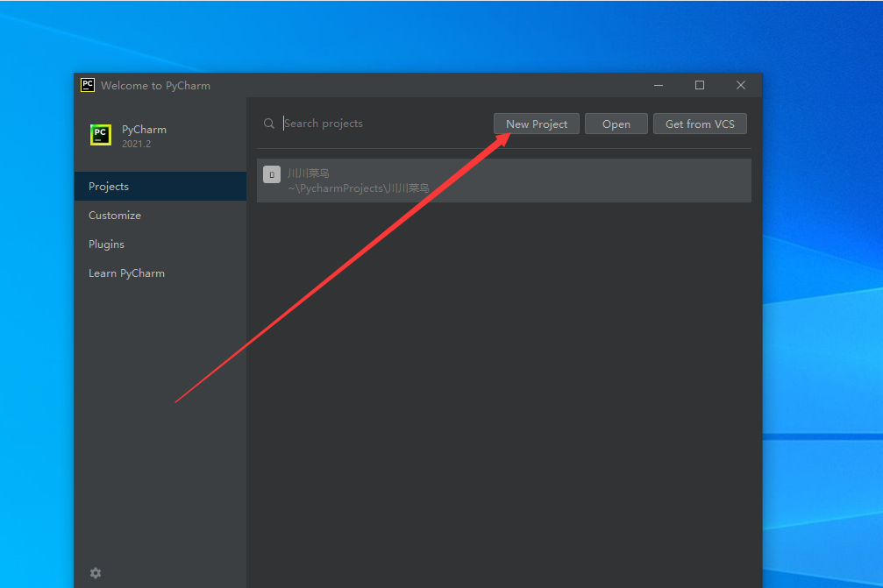Viewport: 883px width, 588px height.
Task: Click the 川川菜鸟 project icon
Action: coord(272,174)
